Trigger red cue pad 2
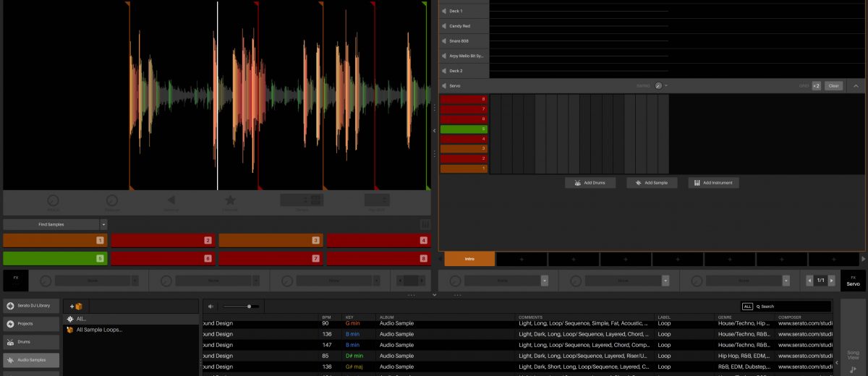The image size is (868, 376). click(162, 240)
